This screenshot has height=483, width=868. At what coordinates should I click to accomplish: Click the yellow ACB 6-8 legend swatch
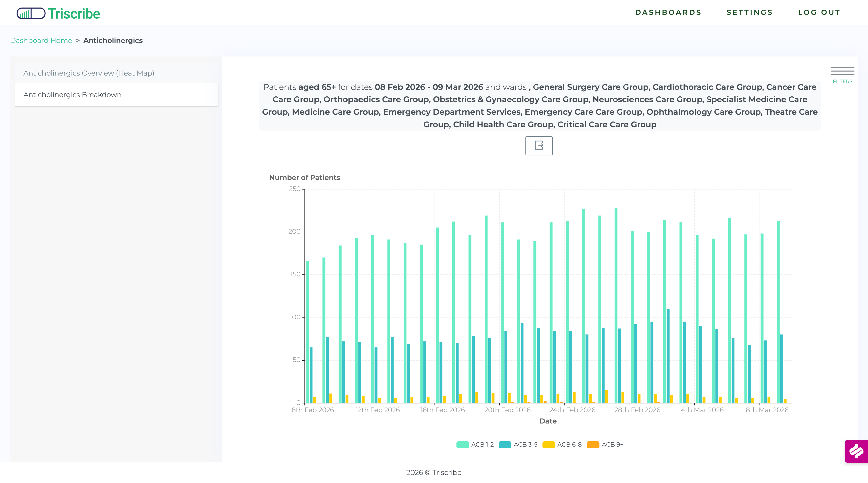click(549, 445)
